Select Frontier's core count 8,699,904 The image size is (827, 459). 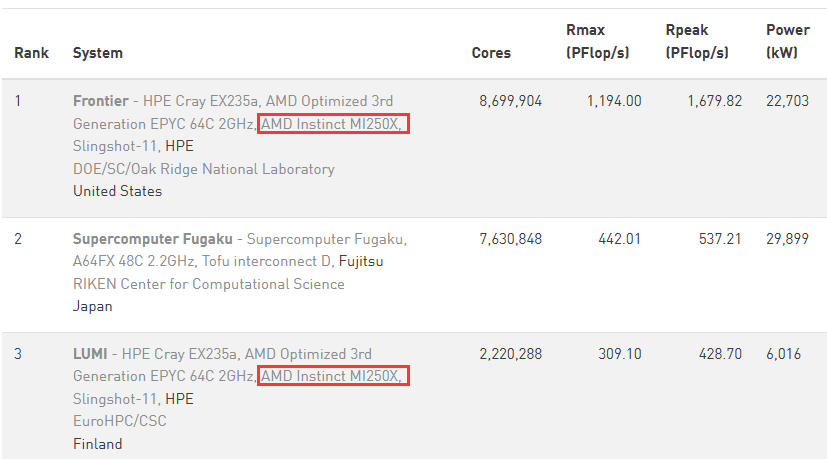click(510, 101)
